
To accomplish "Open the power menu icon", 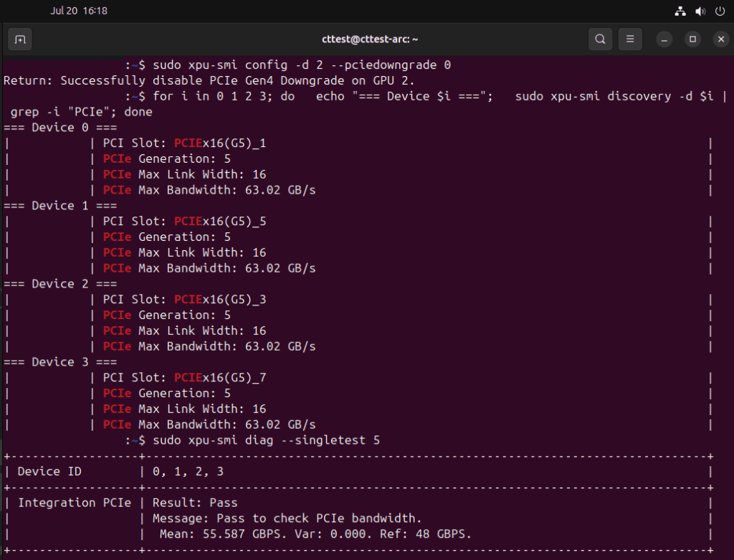I will coord(720,11).
